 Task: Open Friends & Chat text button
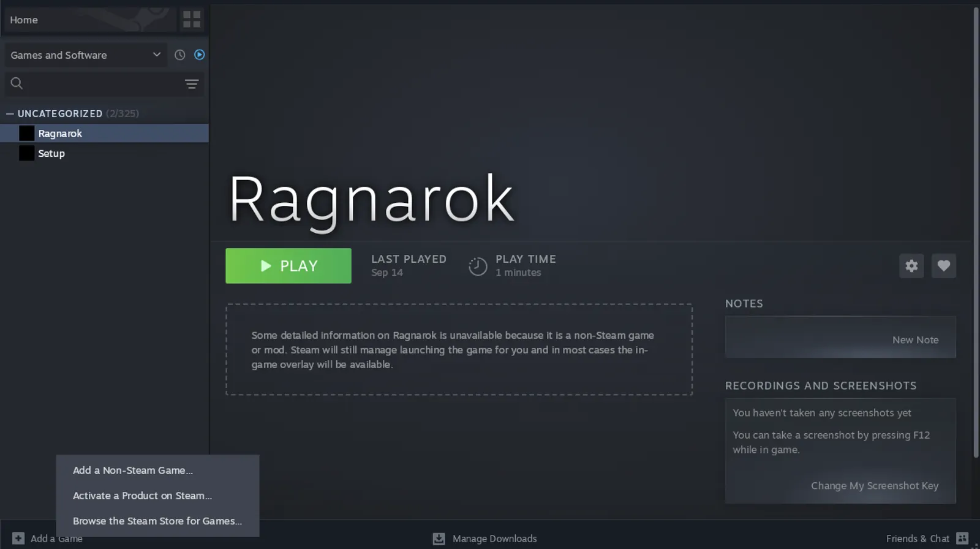(x=918, y=539)
